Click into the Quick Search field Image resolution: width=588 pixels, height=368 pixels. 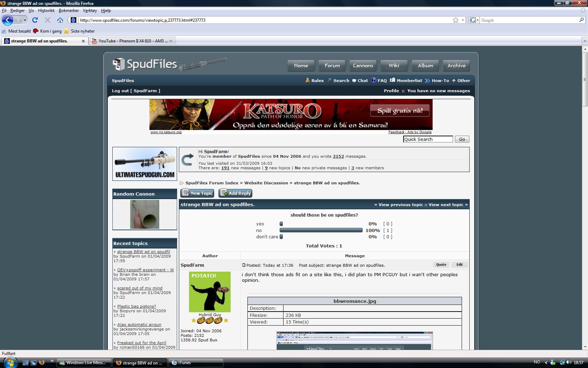tap(428, 139)
